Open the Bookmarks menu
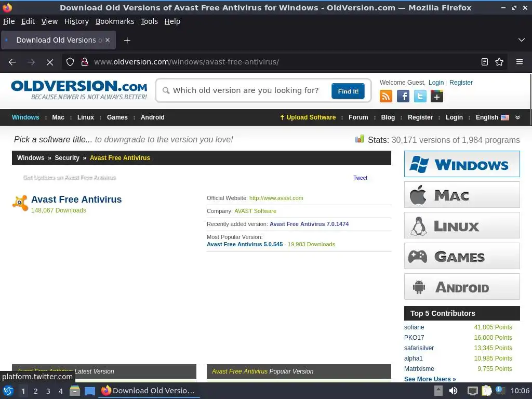This screenshot has width=532, height=399. (x=115, y=21)
